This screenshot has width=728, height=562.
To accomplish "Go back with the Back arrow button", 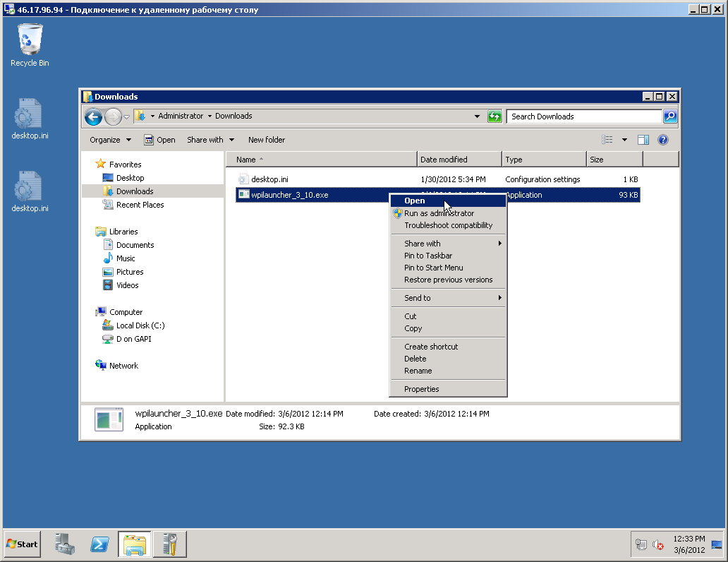I will 93,116.
